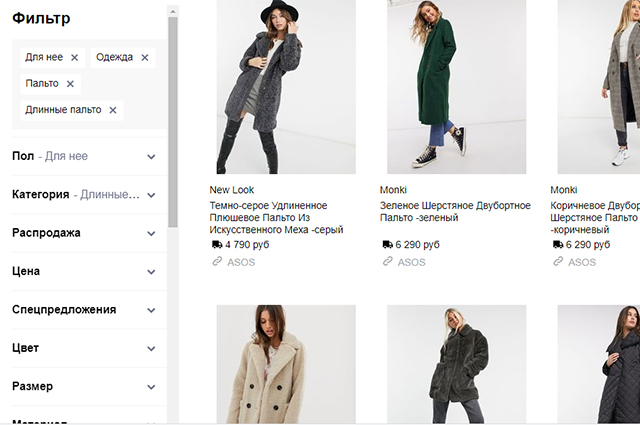Screen dimensions: 640x425
Task: Open the 'Спецпредложения' filter section
Action: (151, 310)
